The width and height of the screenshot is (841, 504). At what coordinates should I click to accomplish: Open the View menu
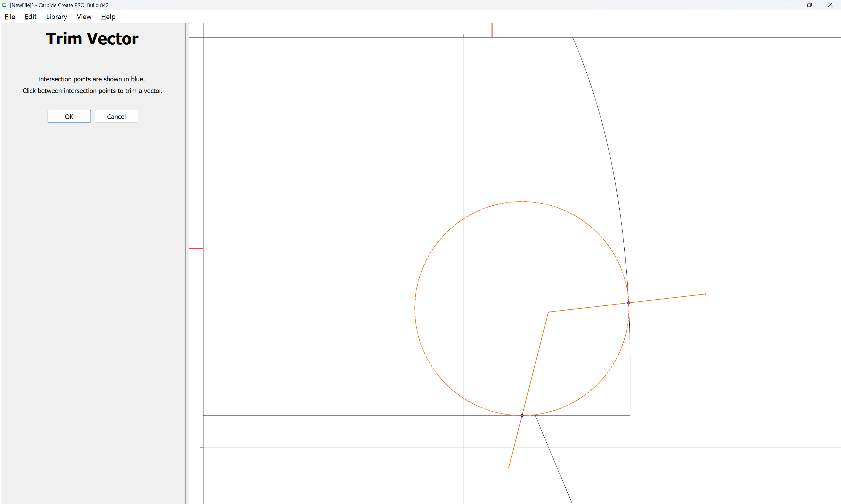point(84,17)
